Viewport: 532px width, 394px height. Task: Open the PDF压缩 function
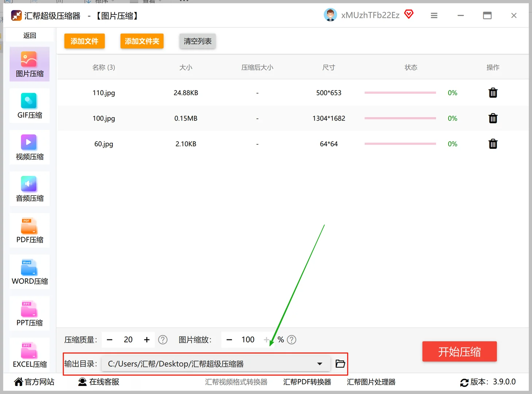click(x=29, y=230)
